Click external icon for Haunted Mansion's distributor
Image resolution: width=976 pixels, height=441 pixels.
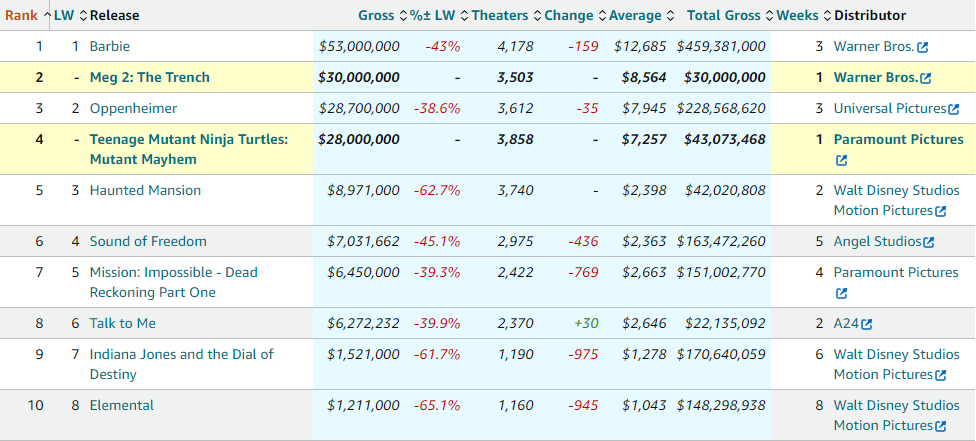point(941,211)
